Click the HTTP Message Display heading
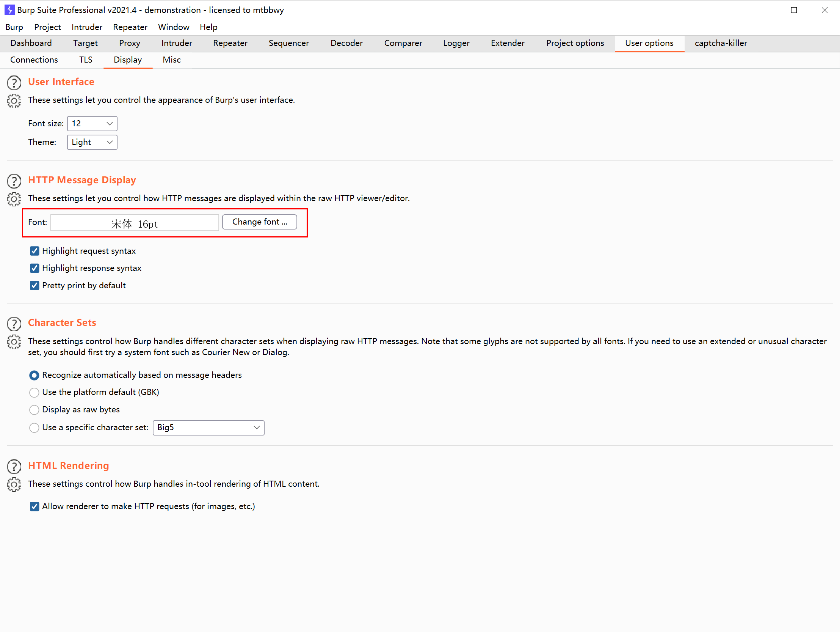The width and height of the screenshot is (840, 632). coord(82,180)
